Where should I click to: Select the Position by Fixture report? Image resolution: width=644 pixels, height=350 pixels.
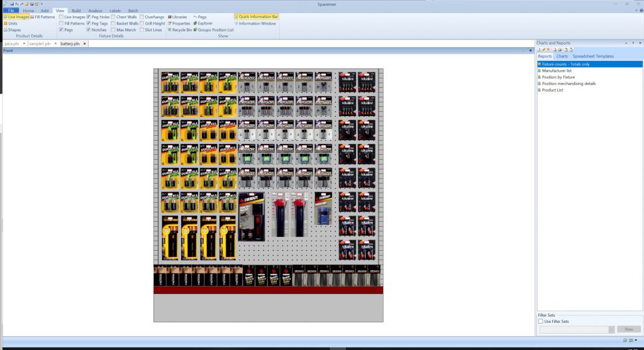coord(558,77)
